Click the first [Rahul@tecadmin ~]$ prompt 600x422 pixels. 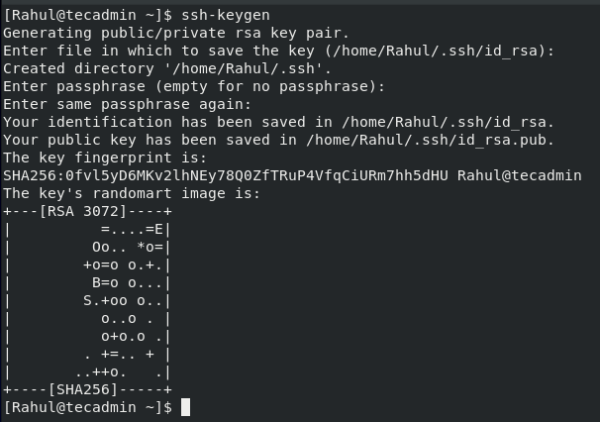point(88,15)
